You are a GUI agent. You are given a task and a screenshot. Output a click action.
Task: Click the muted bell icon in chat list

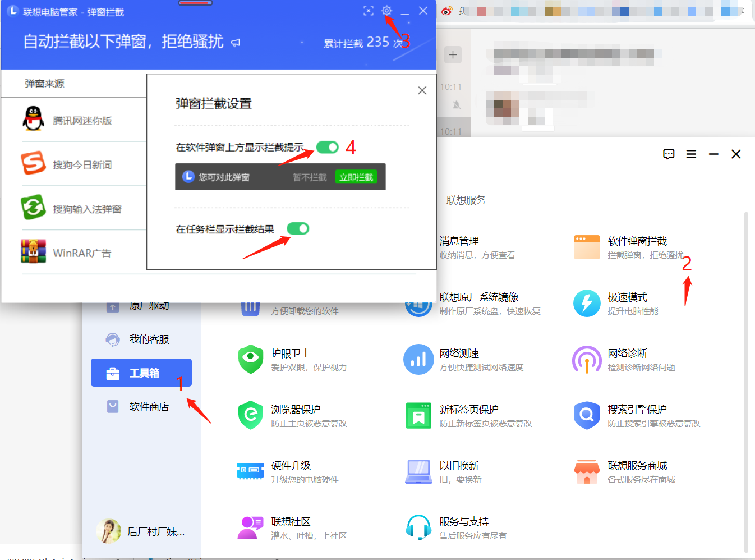click(457, 105)
